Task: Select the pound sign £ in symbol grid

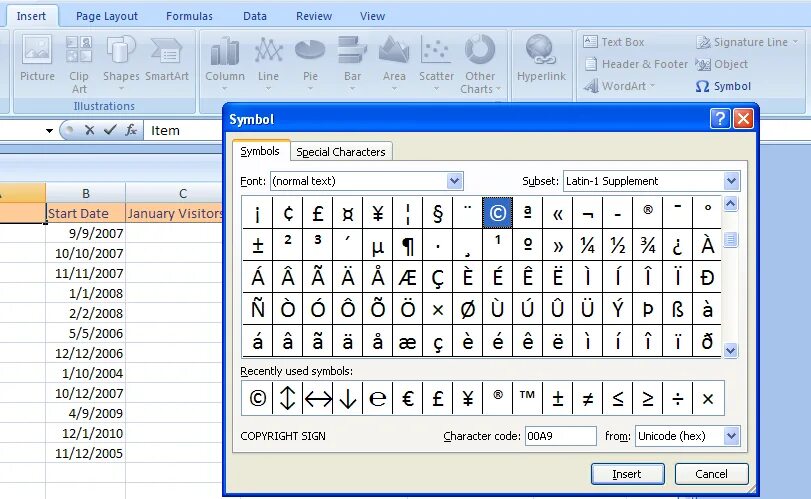Action: [318, 213]
